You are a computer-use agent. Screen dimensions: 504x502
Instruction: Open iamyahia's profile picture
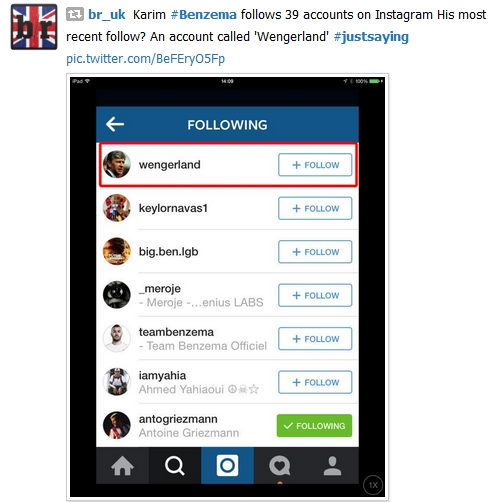[116, 382]
